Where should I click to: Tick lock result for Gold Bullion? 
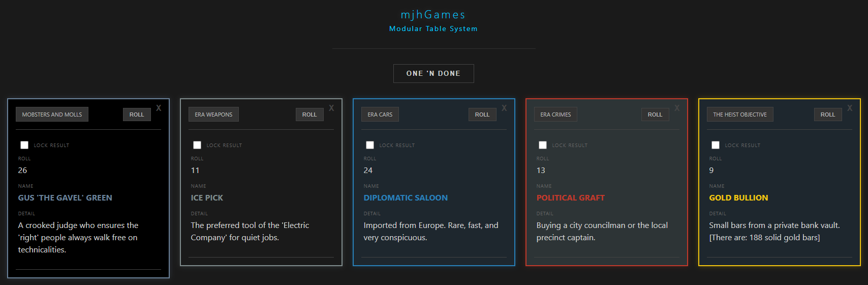pos(716,145)
